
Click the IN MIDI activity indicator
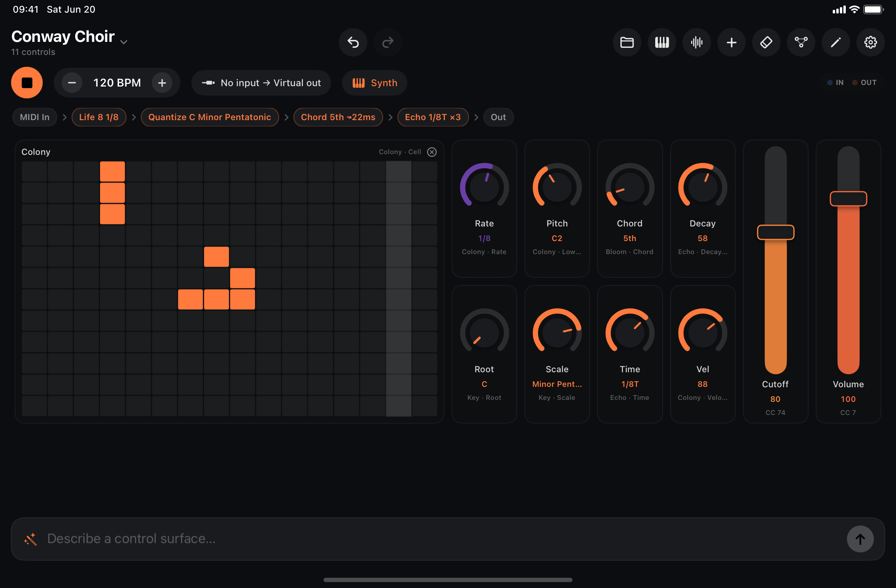[836, 83]
